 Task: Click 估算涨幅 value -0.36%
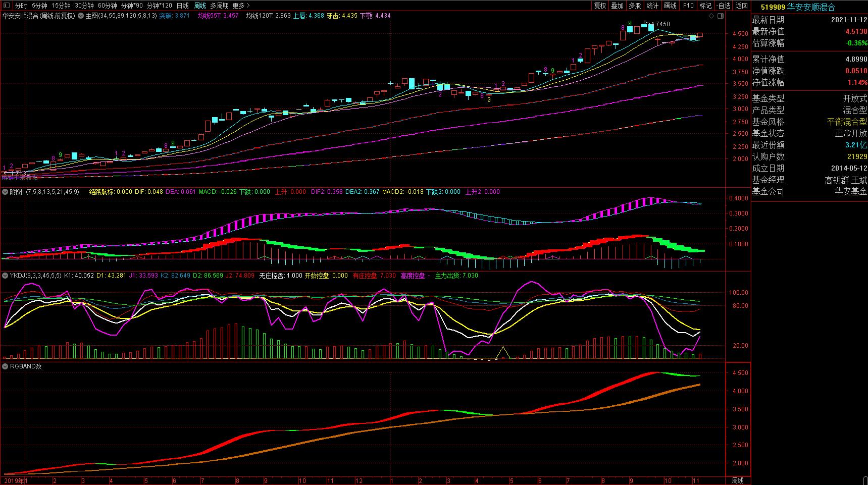(x=856, y=43)
